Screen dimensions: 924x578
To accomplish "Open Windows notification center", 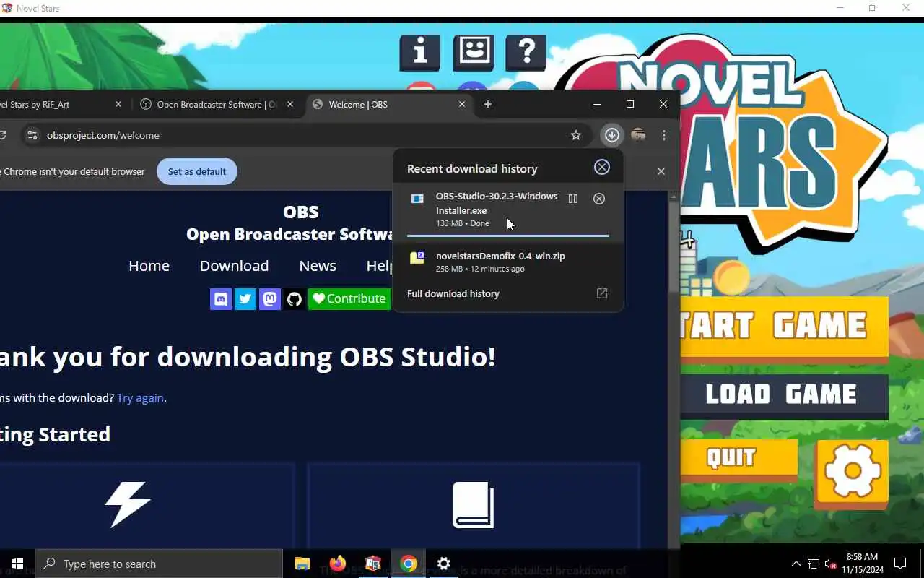I will (900, 564).
